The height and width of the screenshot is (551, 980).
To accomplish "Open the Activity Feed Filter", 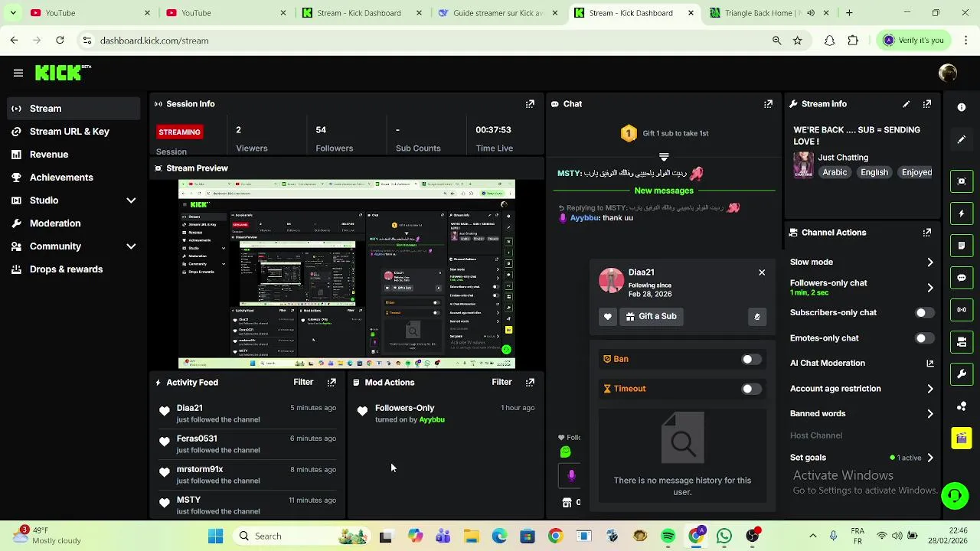I will coord(303,383).
